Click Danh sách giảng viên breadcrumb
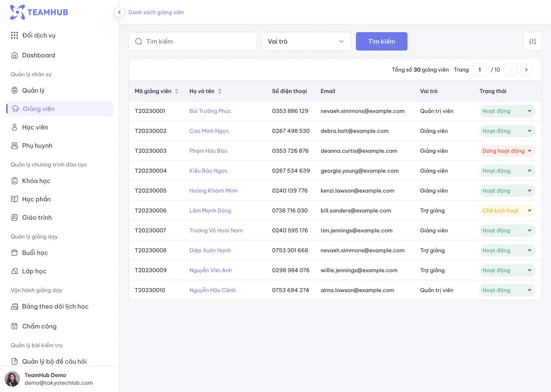 point(156,12)
